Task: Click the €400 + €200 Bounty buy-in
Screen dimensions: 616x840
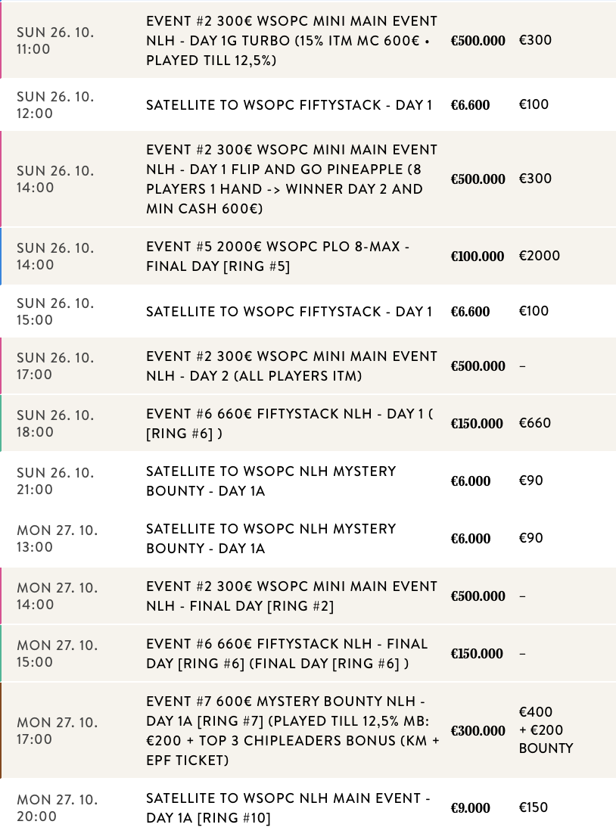Action: point(546,730)
